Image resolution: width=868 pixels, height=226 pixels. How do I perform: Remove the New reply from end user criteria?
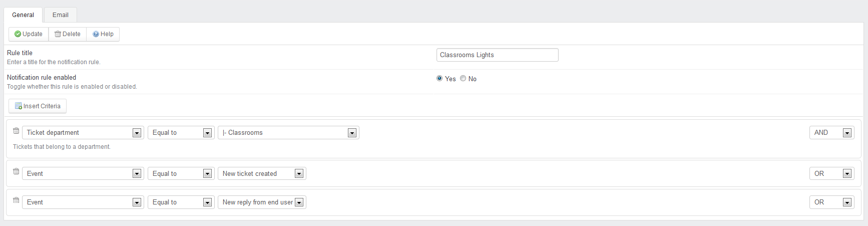16,200
